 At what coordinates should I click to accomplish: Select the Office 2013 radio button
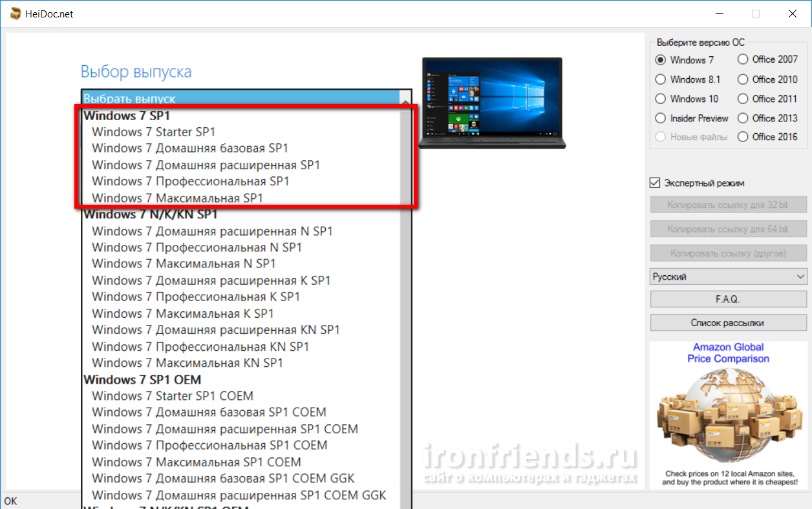point(743,118)
